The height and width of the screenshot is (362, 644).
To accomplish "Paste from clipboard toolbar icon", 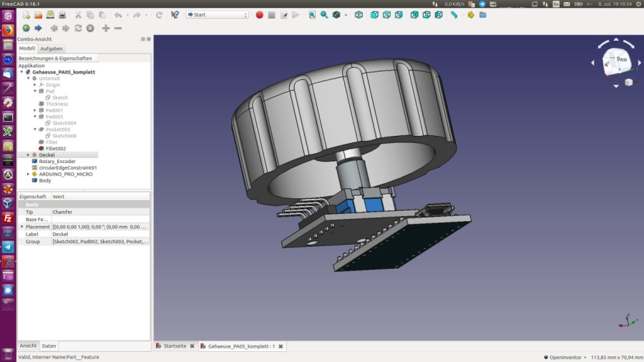I will (102, 15).
